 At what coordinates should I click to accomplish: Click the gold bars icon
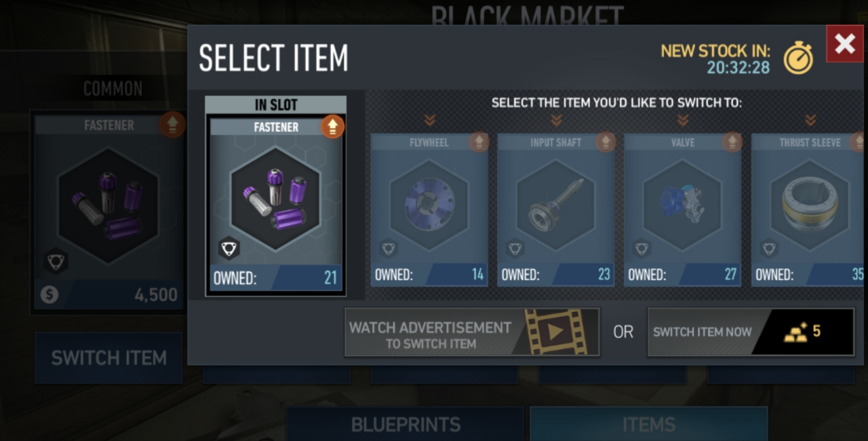tap(795, 332)
